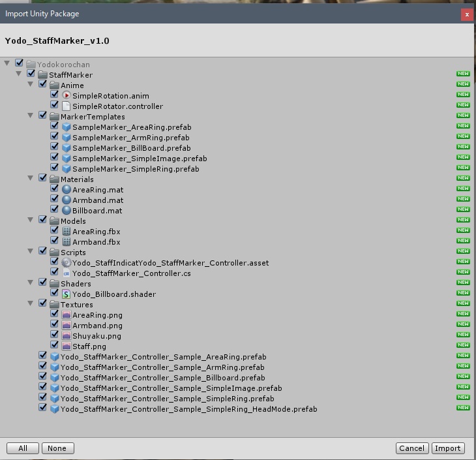Click the Staff.png texture icon
Screen dimensions: 476x460
[x=66, y=346]
